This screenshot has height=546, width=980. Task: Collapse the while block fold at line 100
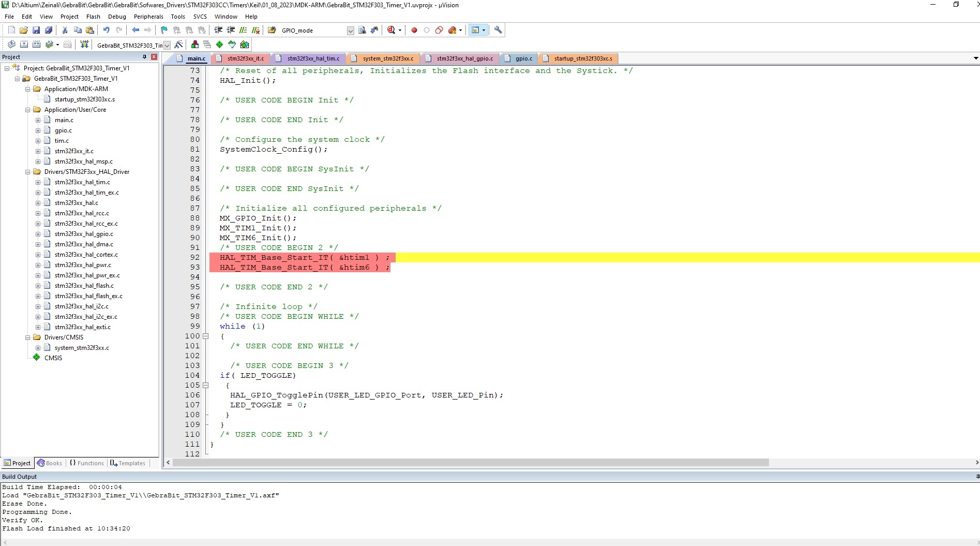206,336
